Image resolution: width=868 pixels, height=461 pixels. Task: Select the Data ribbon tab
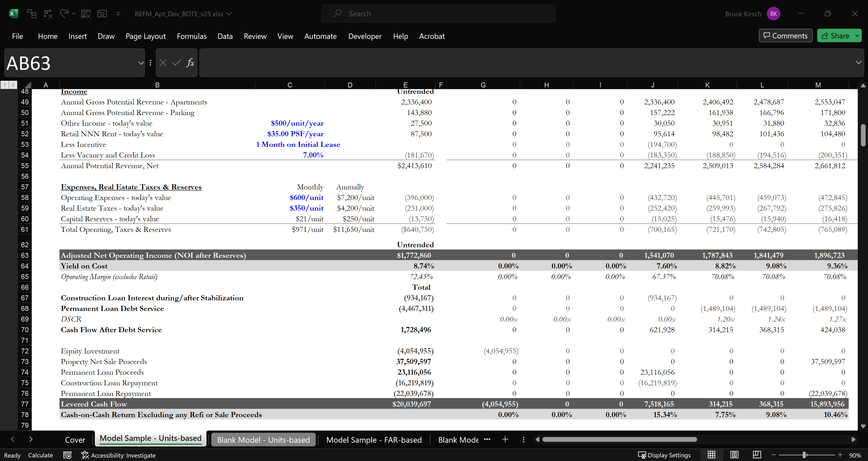[x=225, y=36]
